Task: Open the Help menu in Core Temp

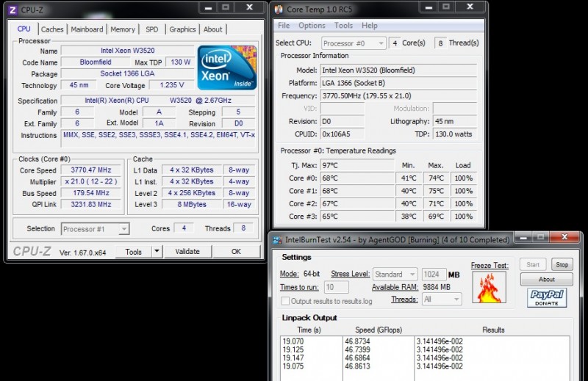Action: 370,26
